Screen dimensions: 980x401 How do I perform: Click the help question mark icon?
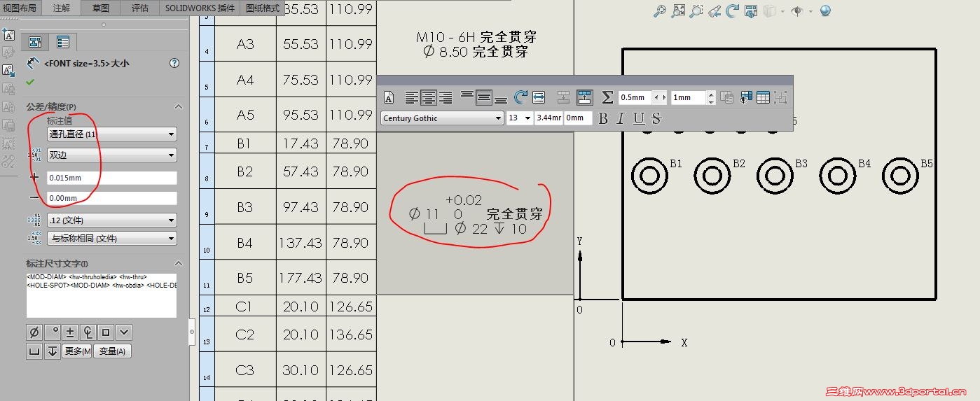click(x=174, y=63)
